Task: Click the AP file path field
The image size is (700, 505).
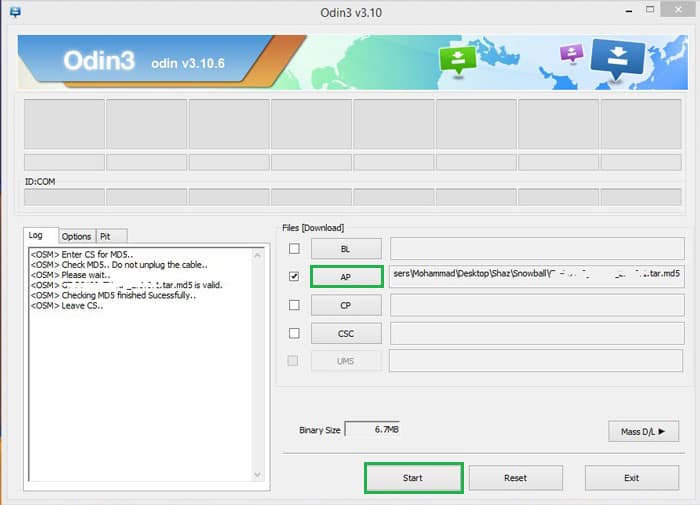Action: click(537, 276)
